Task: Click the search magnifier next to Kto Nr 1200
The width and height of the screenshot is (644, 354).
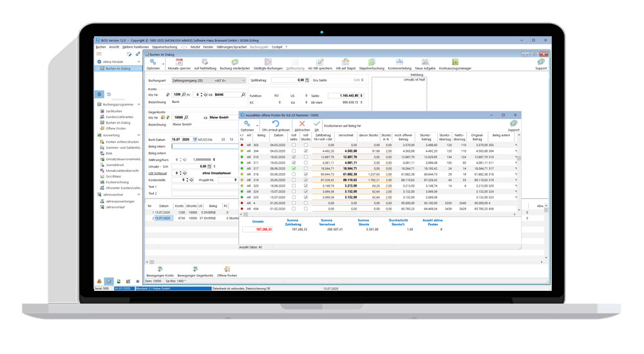Action: coord(184,95)
